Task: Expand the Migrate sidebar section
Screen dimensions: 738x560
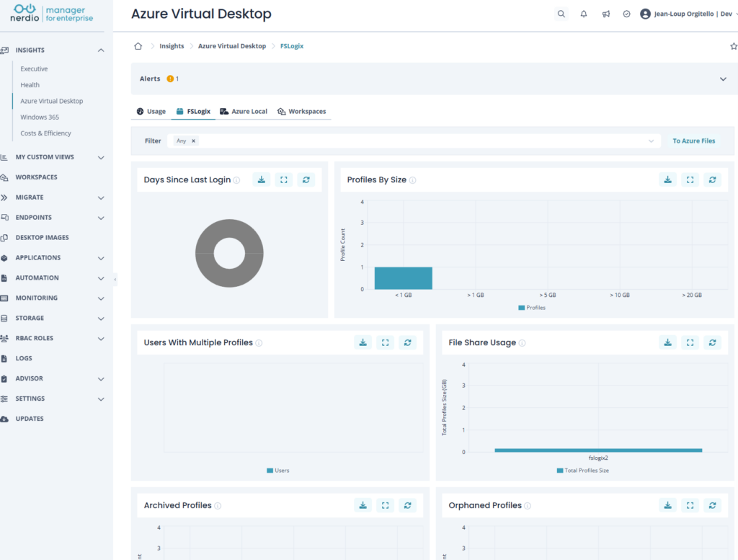Action: 101,197
